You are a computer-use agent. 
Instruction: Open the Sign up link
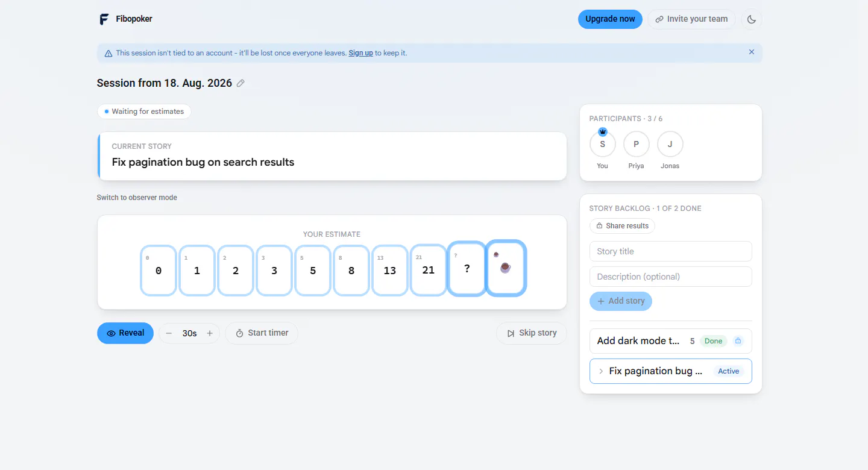[360, 53]
